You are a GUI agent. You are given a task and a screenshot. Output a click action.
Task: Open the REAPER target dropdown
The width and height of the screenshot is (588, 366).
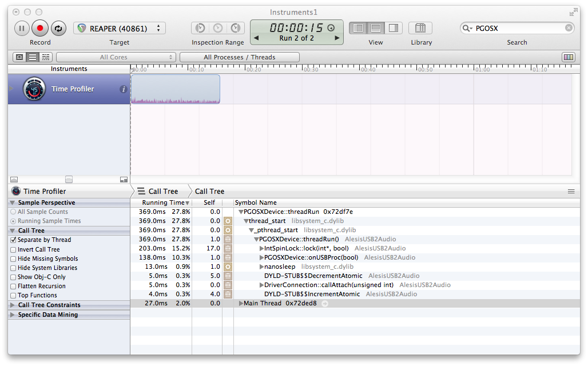[x=119, y=28]
